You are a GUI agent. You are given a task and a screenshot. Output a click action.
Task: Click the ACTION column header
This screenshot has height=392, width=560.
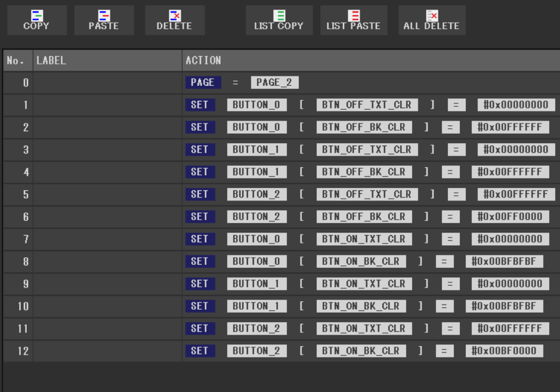[x=370, y=60]
